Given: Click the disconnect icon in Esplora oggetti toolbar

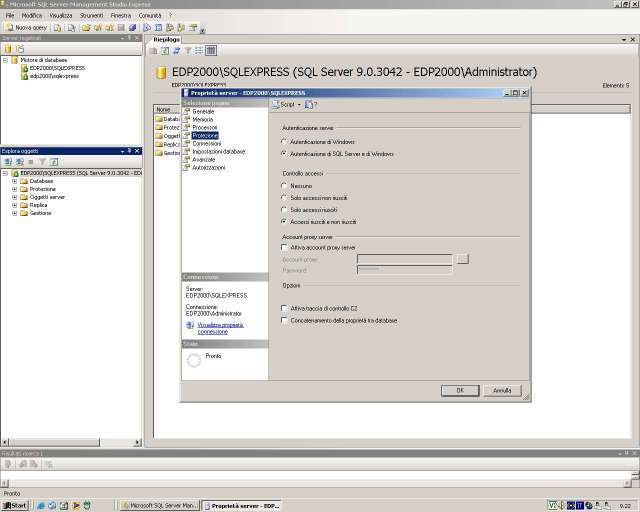Looking at the screenshot, I should (x=19, y=162).
